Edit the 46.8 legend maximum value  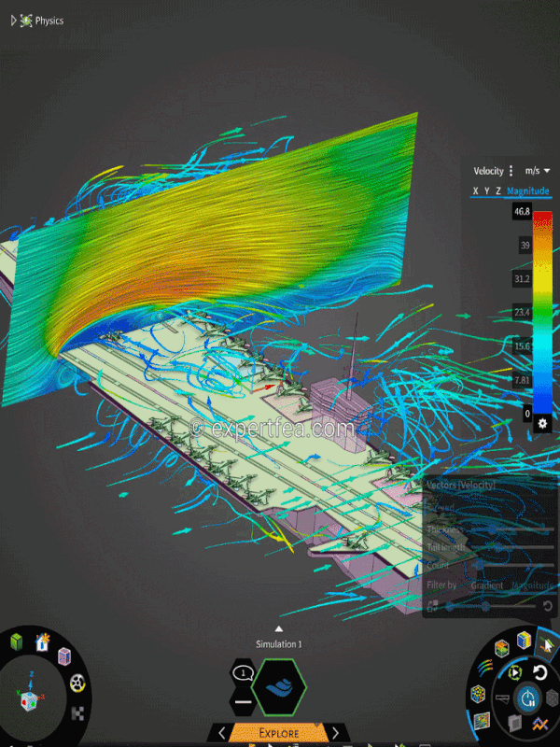(x=522, y=212)
